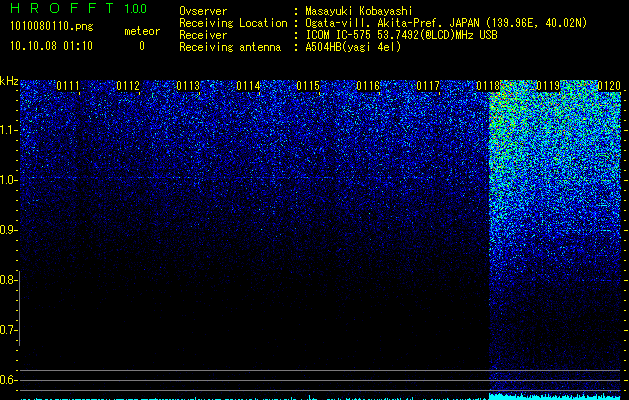Click the meteor count value 0

pyautogui.click(x=142, y=46)
